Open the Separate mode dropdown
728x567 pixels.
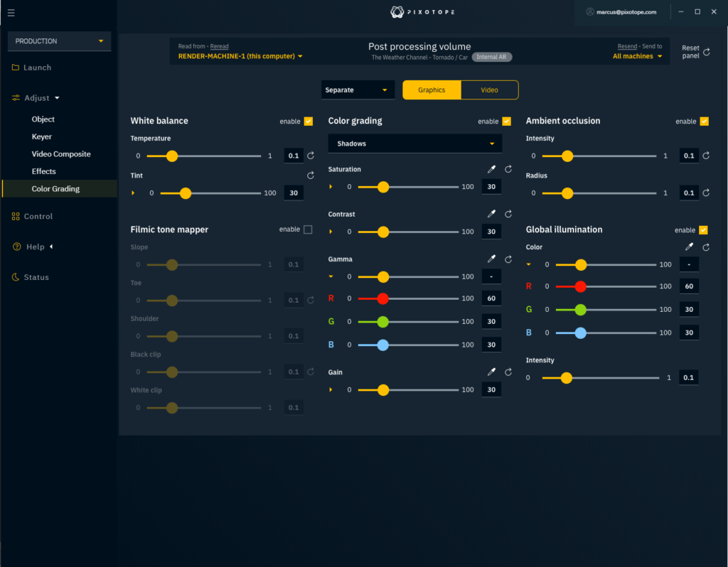(358, 90)
